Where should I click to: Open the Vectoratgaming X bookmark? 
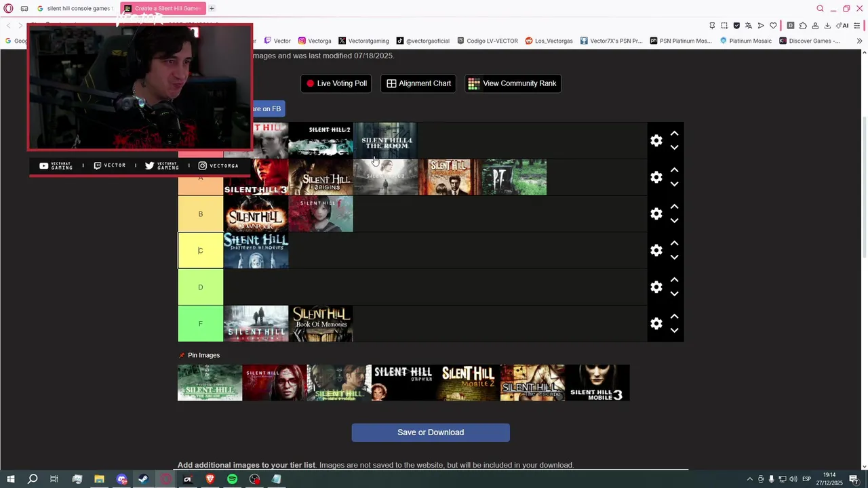363,41
